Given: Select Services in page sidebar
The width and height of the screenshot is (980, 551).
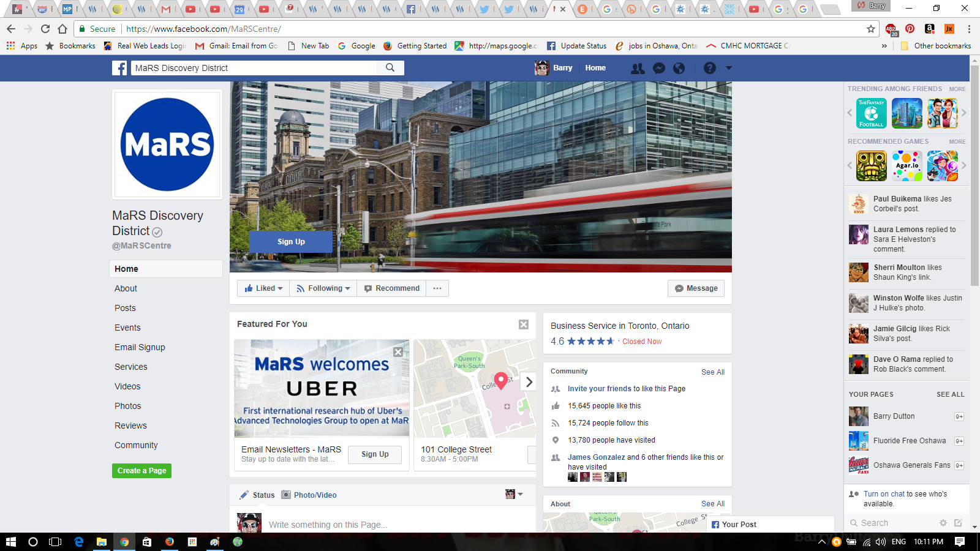Looking at the screenshot, I should click(x=130, y=367).
